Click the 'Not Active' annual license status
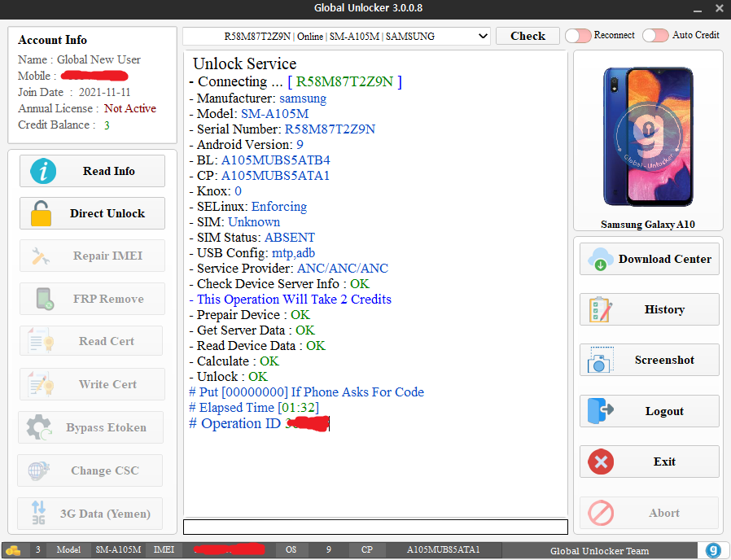Viewport: 731px width, 560px height. click(130, 108)
